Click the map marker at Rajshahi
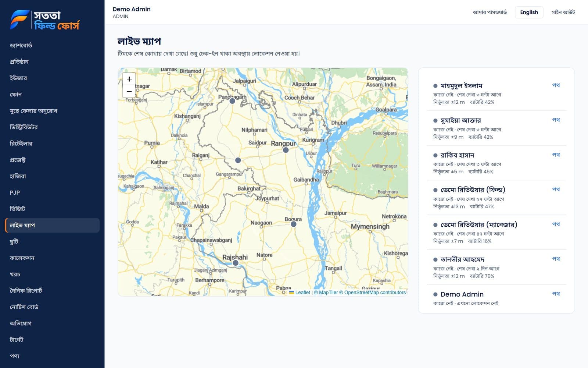This screenshot has width=588, height=368. tap(236, 263)
